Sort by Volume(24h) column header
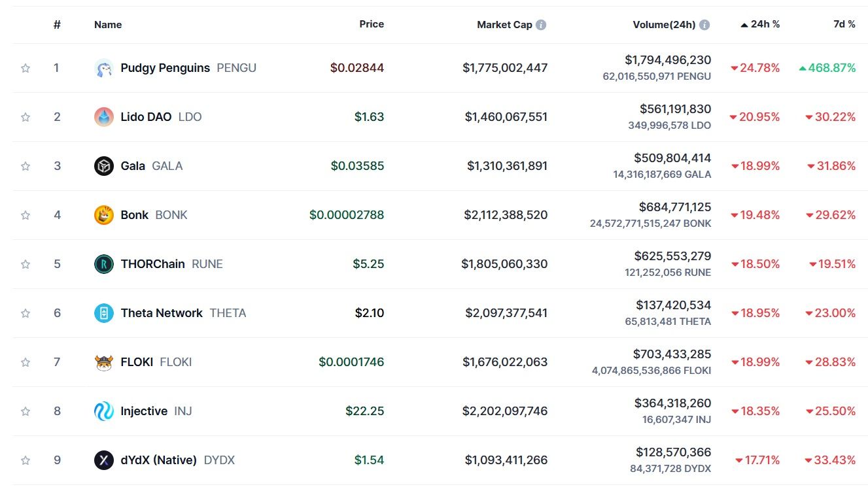This screenshot has height=489, width=868. point(664,25)
